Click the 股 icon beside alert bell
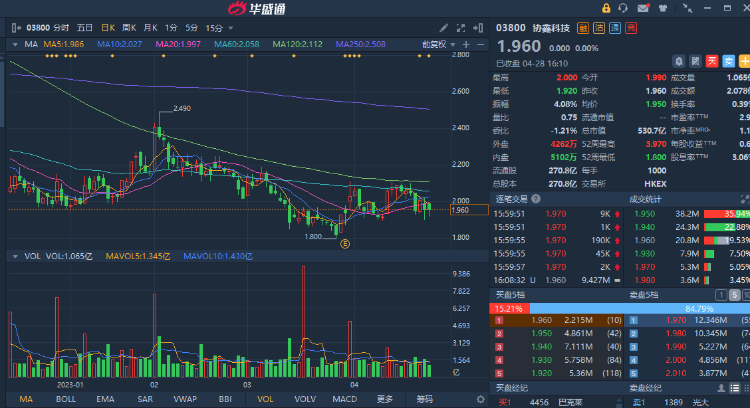This screenshot has width=750, height=408. [x=695, y=61]
